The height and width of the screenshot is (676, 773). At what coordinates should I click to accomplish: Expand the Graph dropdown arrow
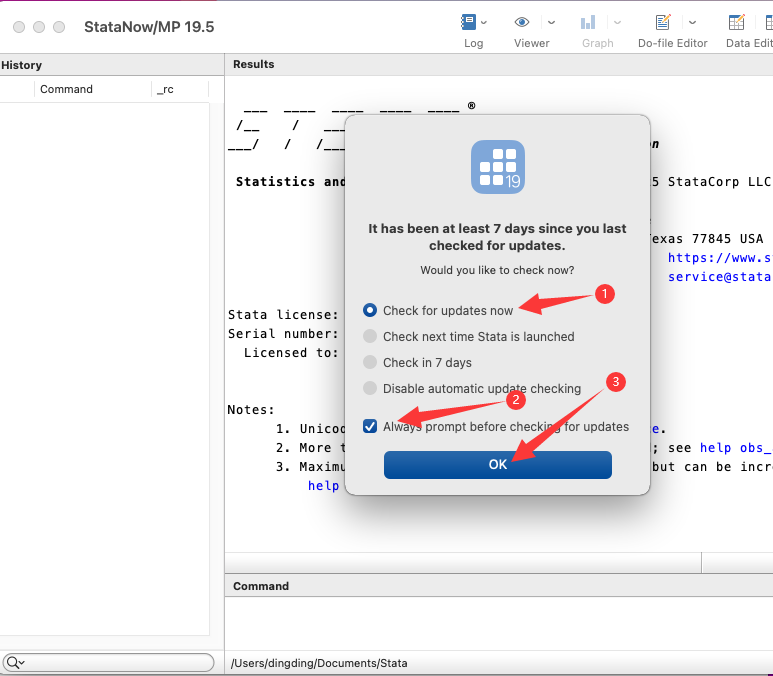click(617, 22)
